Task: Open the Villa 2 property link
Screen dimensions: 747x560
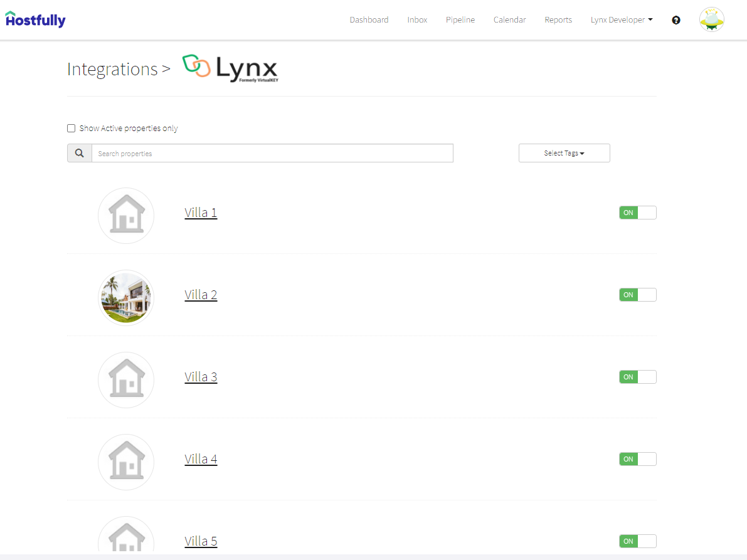Action: click(201, 295)
